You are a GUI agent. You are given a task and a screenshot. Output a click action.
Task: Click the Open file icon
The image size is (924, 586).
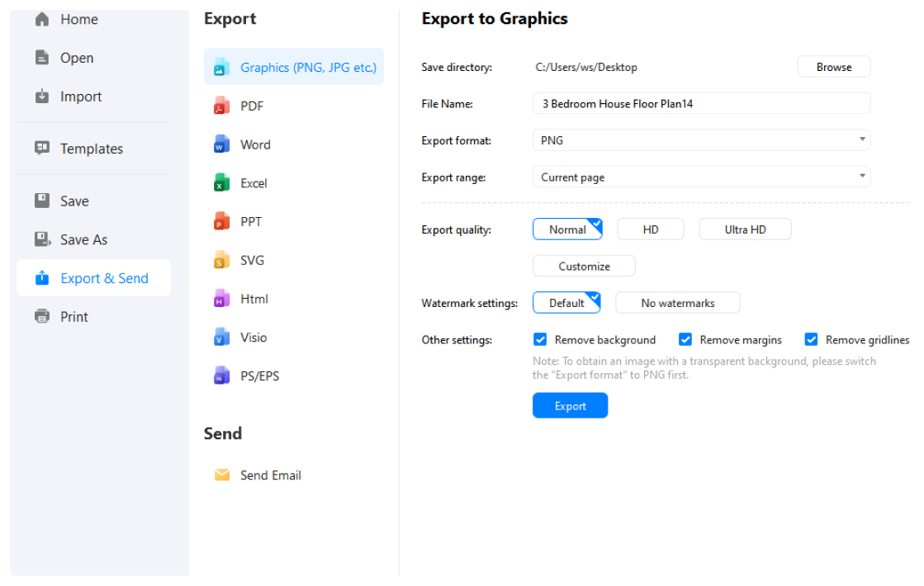click(42, 58)
